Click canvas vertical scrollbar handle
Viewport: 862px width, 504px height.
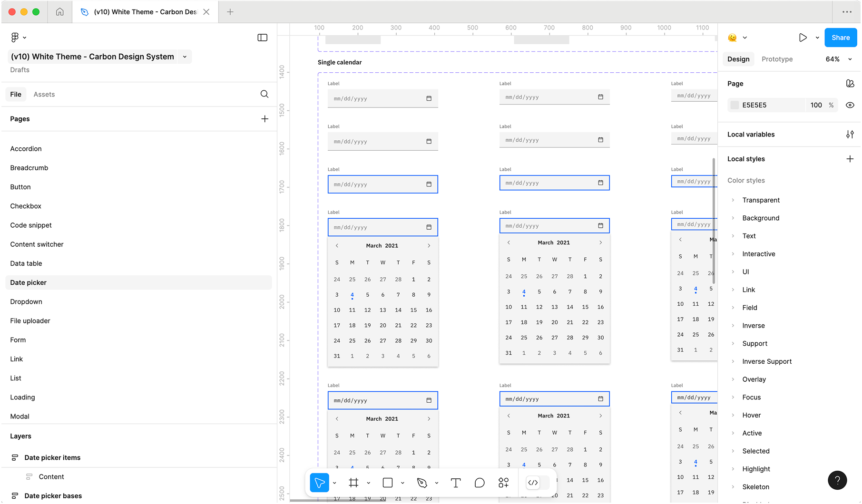pyautogui.click(x=714, y=221)
